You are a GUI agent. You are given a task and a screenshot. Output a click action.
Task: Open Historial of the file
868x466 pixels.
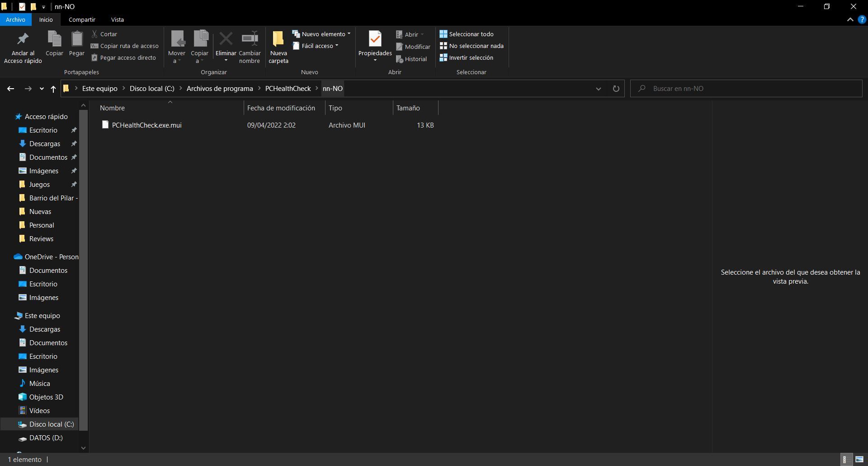pos(411,59)
